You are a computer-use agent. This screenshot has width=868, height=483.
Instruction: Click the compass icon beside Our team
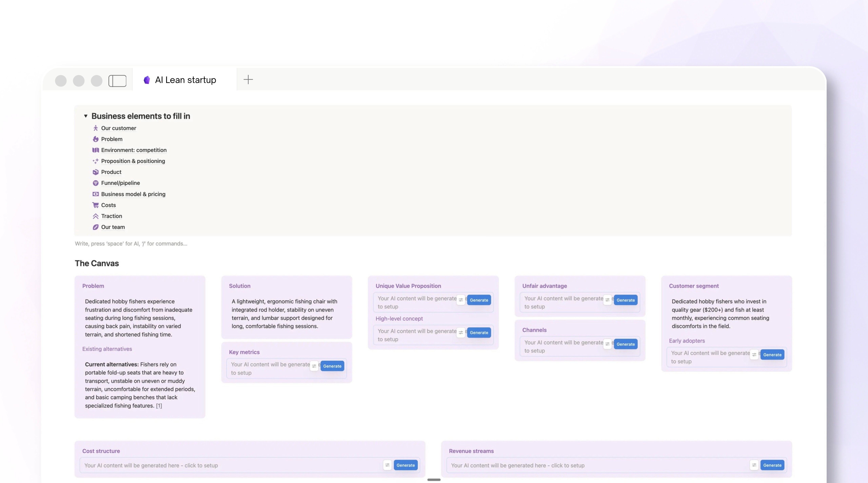pos(96,227)
